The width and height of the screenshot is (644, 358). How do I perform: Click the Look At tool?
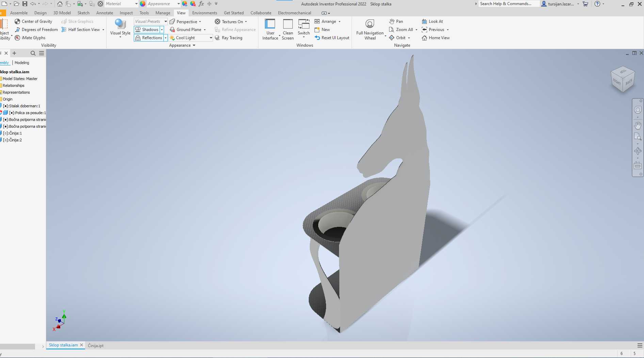tap(432, 21)
